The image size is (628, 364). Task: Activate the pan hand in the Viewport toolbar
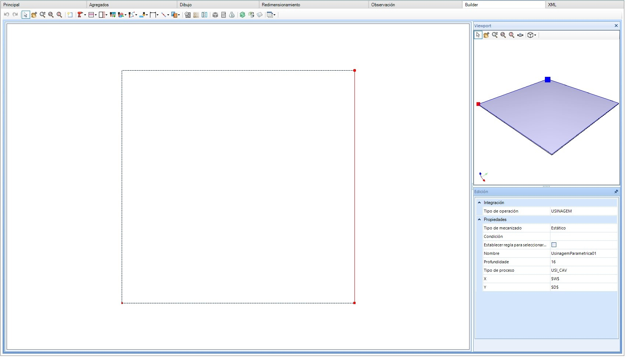(x=486, y=35)
